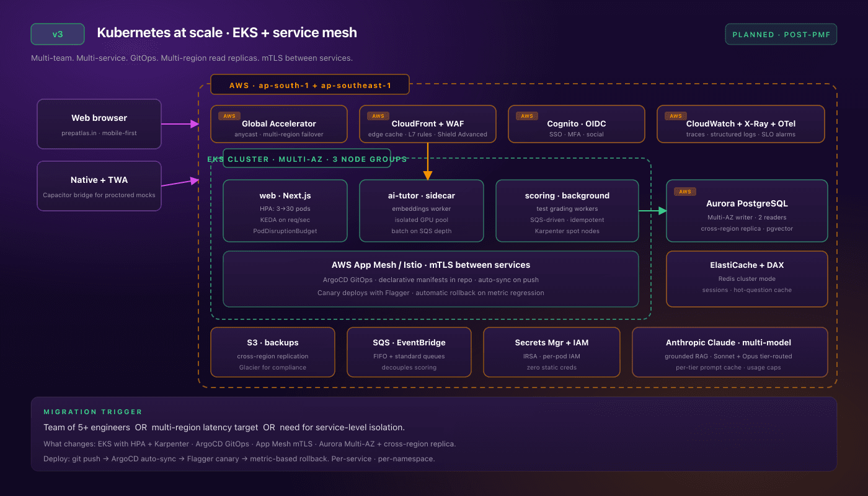Open the Global Accelerator card title
This screenshot has width=868, height=496.
click(279, 124)
